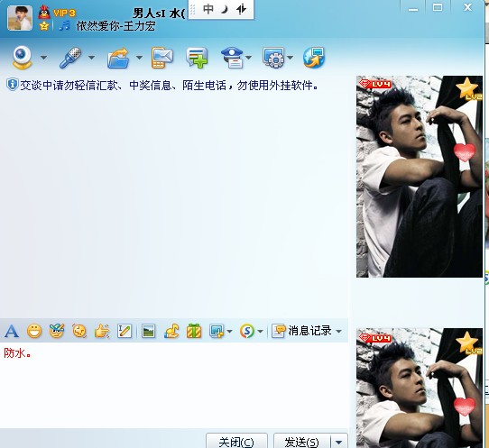Open the send options arrow beside 发送
The width and height of the screenshot is (489, 448).
click(x=338, y=442)
